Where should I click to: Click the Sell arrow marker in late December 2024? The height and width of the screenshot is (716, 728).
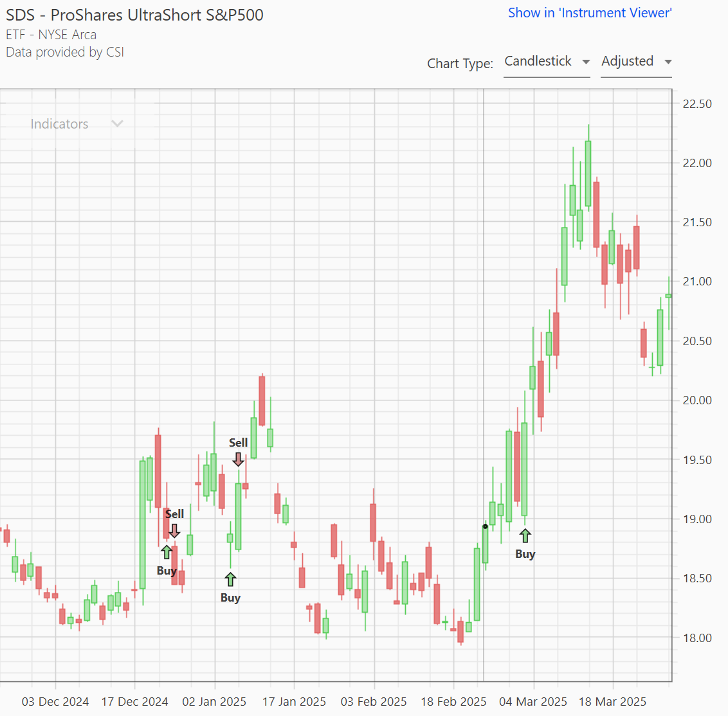pos(174,531)
